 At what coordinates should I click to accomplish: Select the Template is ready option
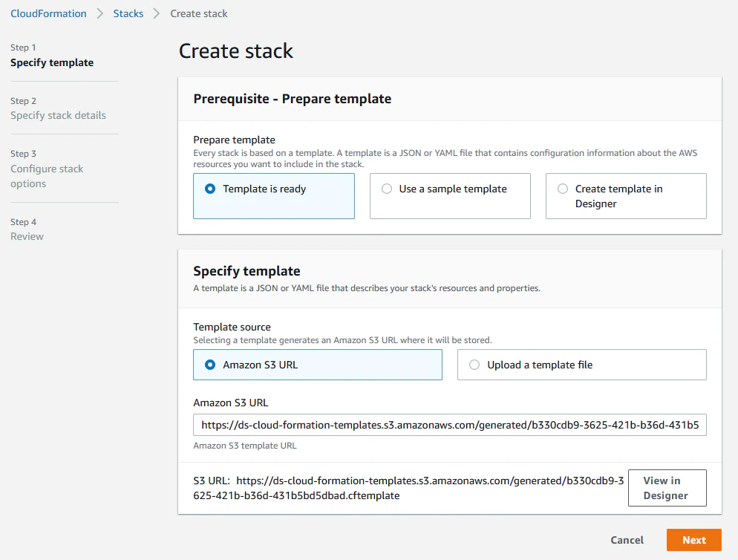[273, 196]
